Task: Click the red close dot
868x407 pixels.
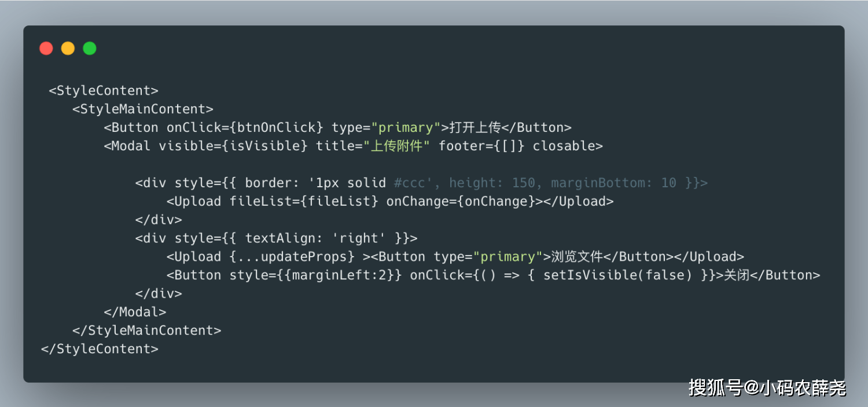Action: pyautogui.click(x=46, y=49)
